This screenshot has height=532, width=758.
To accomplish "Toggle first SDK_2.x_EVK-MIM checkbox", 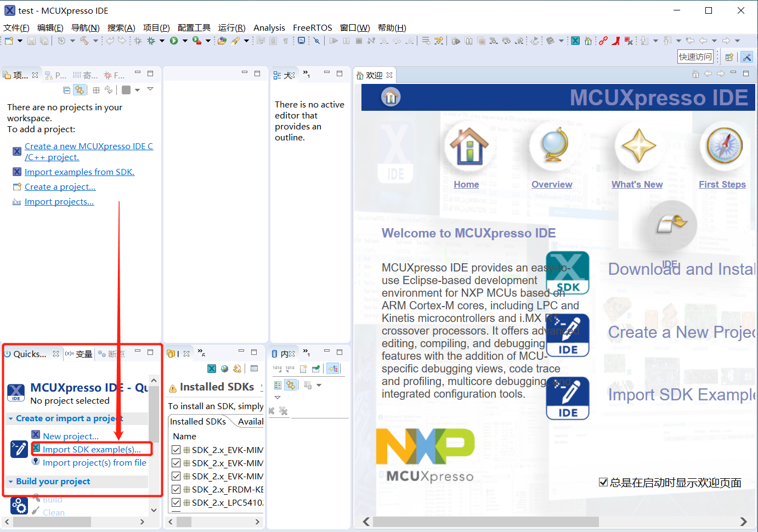I will click(x=176, y=450).
